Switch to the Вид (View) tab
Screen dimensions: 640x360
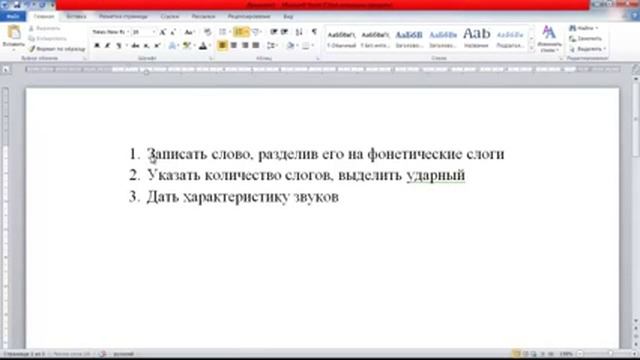288,16
